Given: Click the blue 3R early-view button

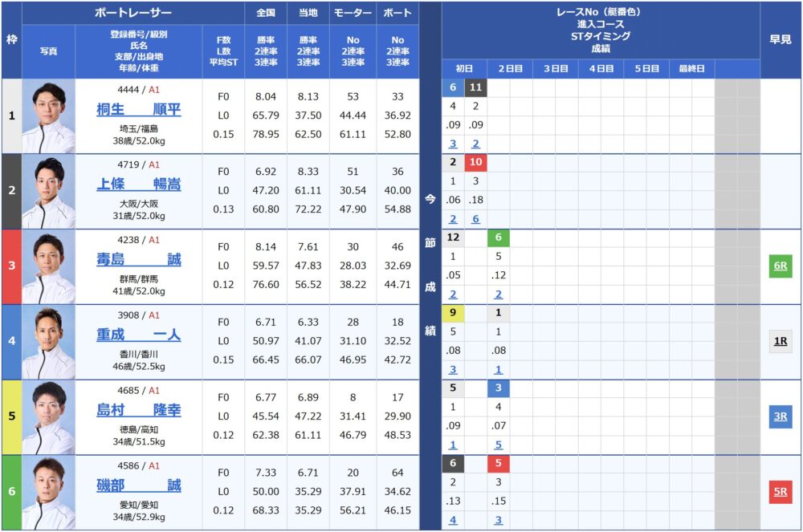Looking at the screenshot, I should point(780,416).
